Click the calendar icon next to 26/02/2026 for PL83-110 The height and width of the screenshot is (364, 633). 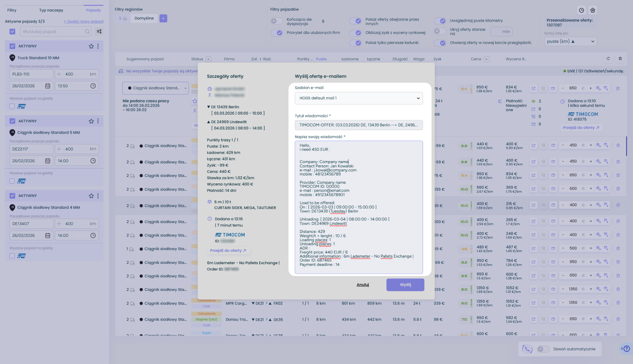[x=48, y=86]
